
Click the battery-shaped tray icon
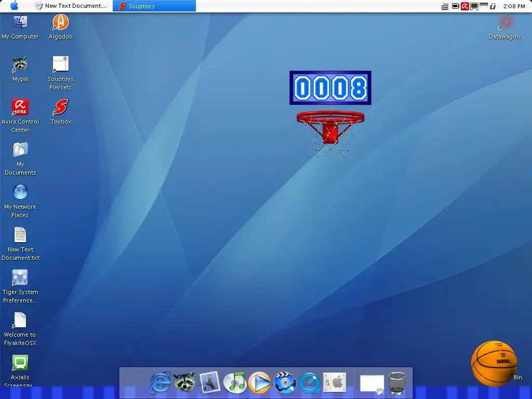point(455,6)
